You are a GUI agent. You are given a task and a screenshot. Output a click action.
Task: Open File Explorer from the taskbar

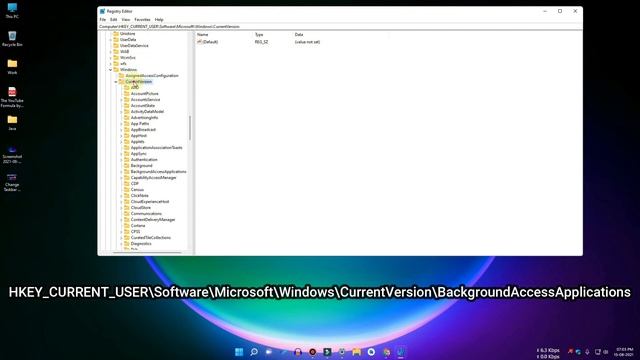[x=356, y=352]
